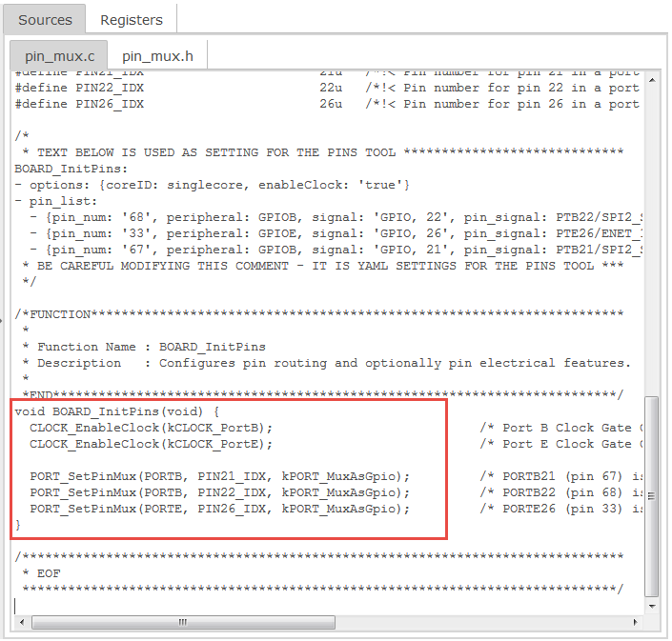This screenshot has height=641, width=672.
Task: Switch to the Registers tab
Action: (131, 19)
